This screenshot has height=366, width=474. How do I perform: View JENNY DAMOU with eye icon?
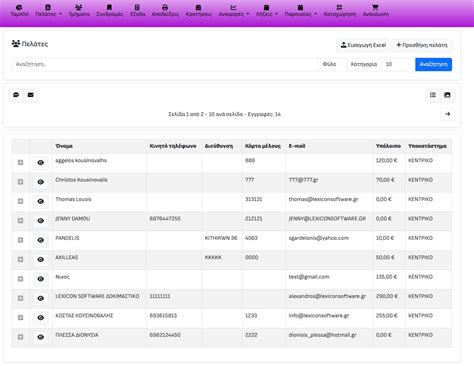coord(41,221)
